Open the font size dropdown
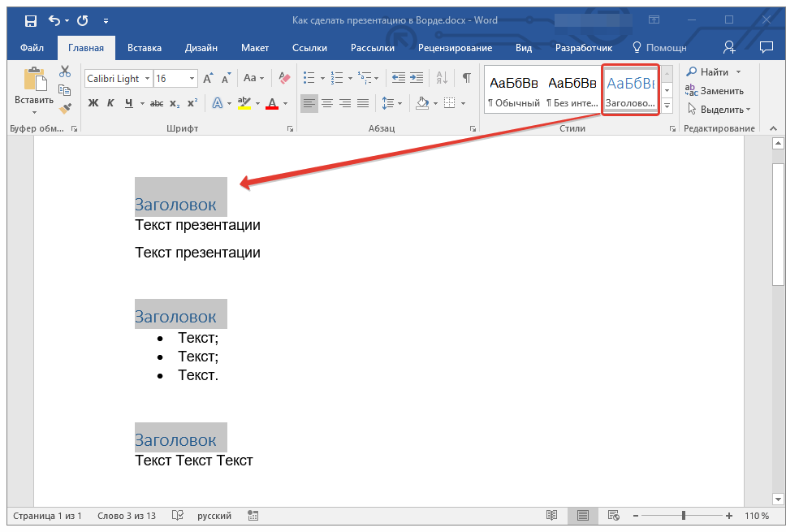Viewport: 786px width, 532px height. coord(192,79)
